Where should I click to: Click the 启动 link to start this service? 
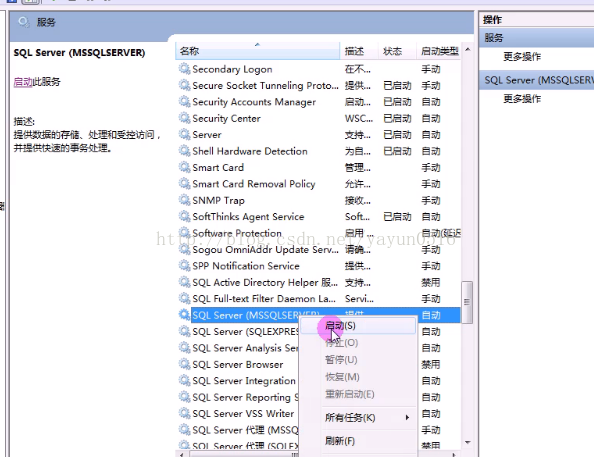coord(23,82)
